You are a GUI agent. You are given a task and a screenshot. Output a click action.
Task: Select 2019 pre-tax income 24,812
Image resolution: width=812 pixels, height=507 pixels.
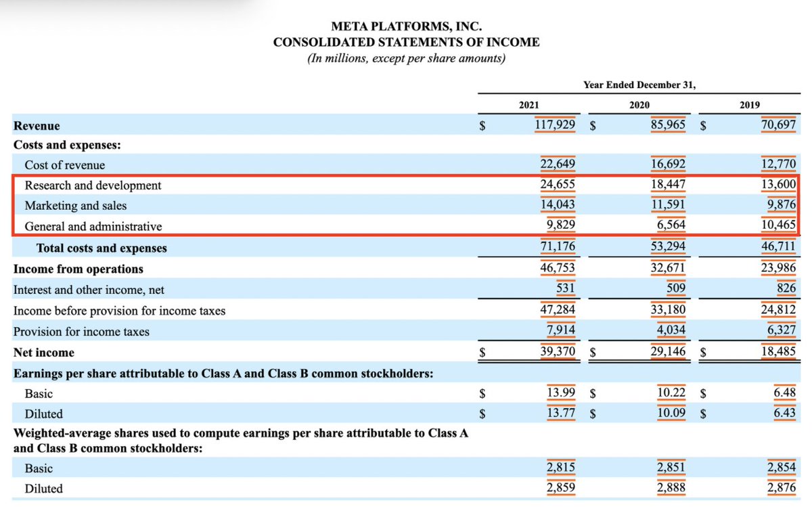pos(778,310)
